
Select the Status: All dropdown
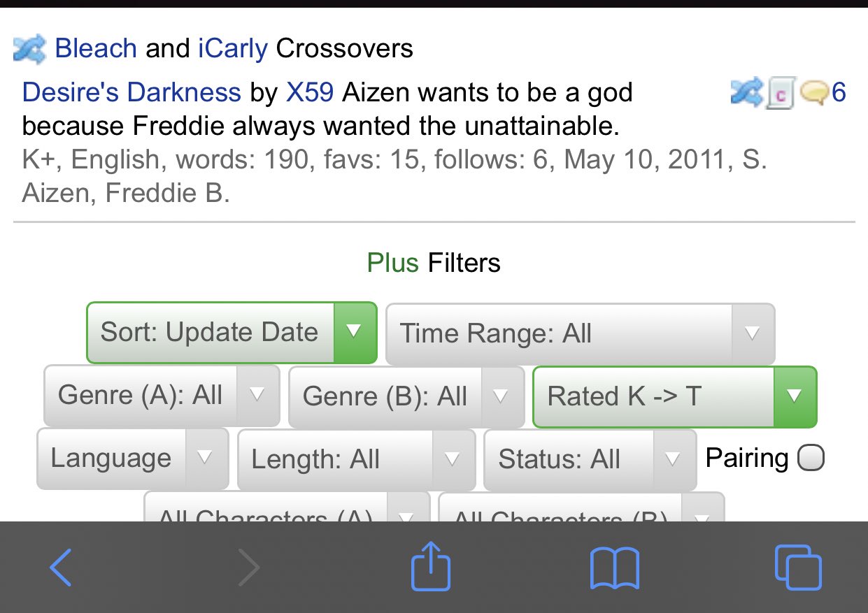pos(590,459)
